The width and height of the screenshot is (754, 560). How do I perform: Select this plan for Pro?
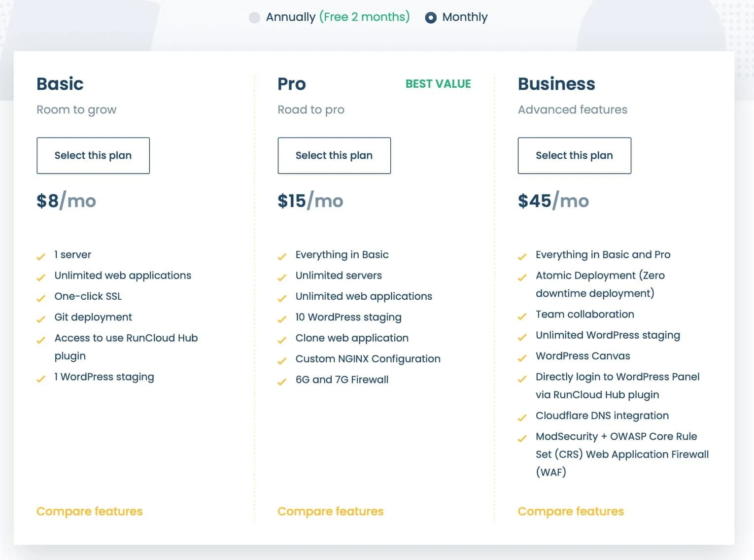click(334, 155)
